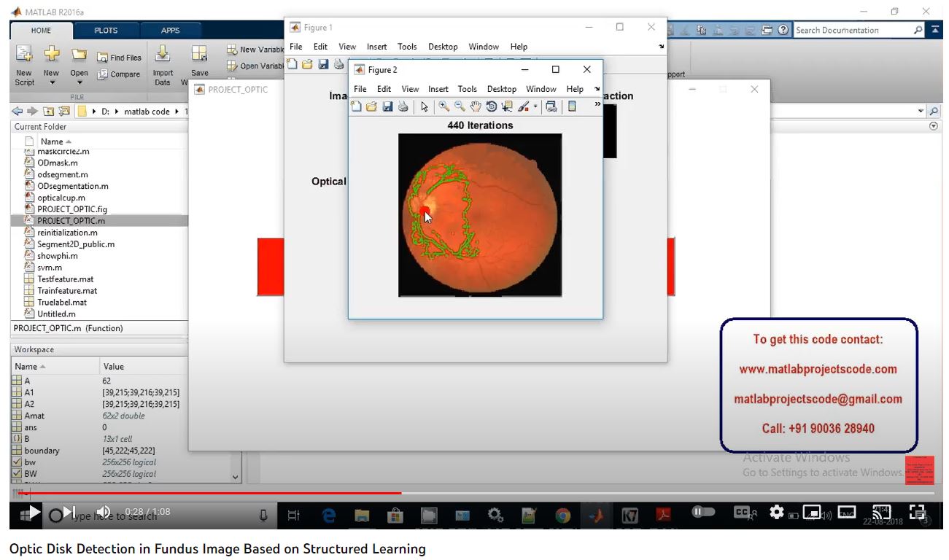Click the Import Data icon
The image size is (949, 560).
point(163,63)
